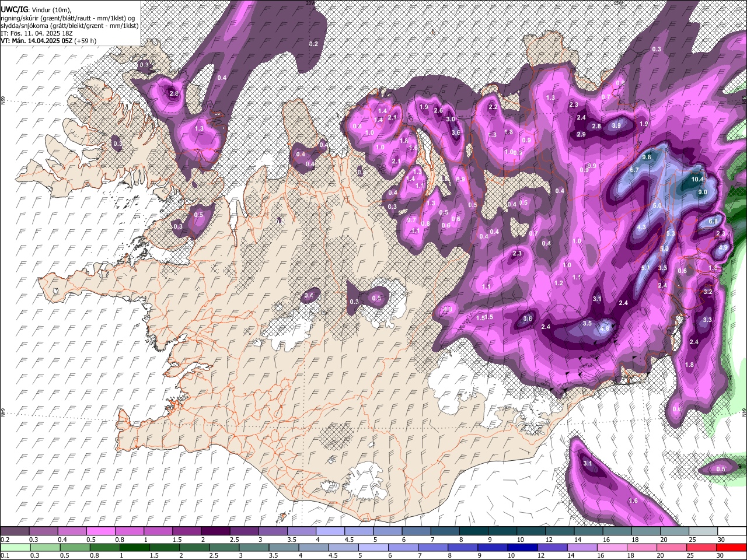Pick upper legend swatch between 2 and 2.5
Screen dimensions: 747x560
215,531
